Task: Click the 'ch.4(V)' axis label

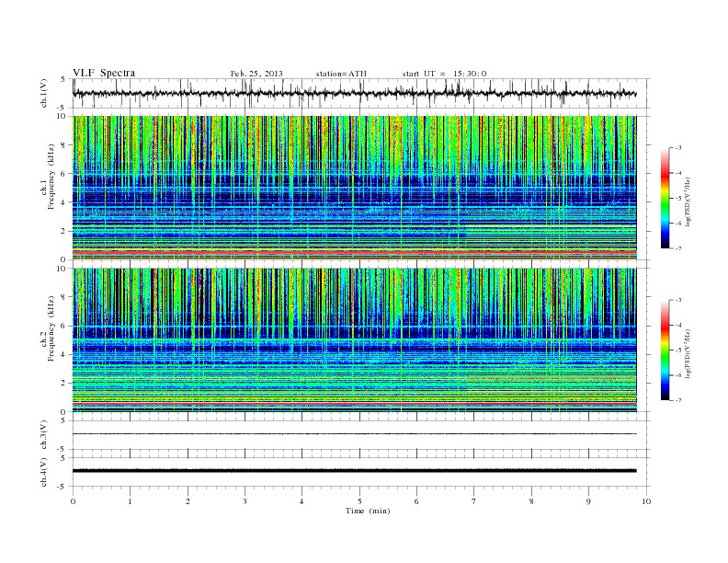Action: click(44, 472)
